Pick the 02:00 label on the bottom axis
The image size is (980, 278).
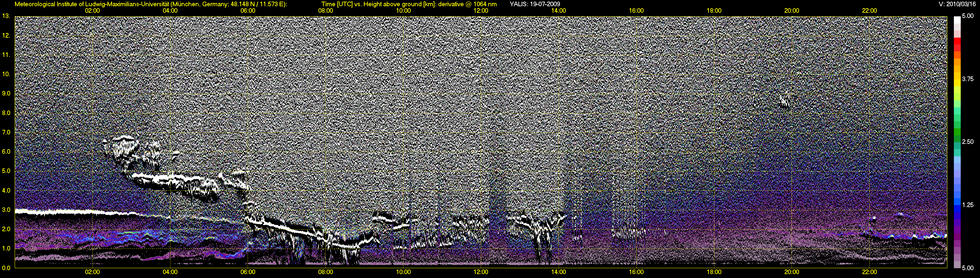pyautogui.click(x=92, y=272)
